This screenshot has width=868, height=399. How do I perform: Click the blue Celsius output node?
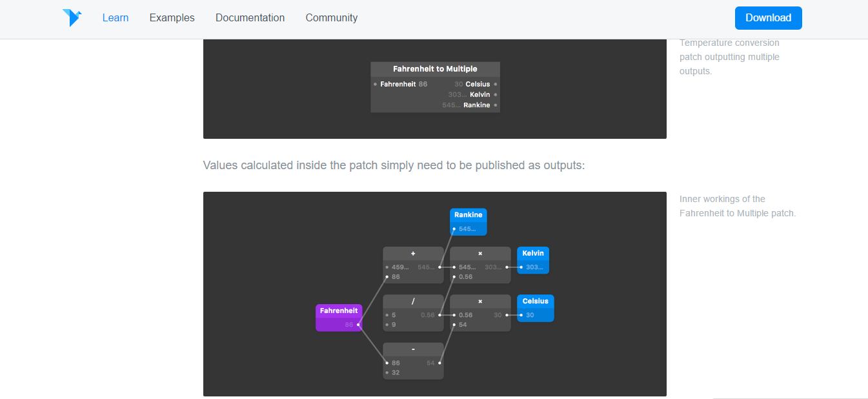535,302
